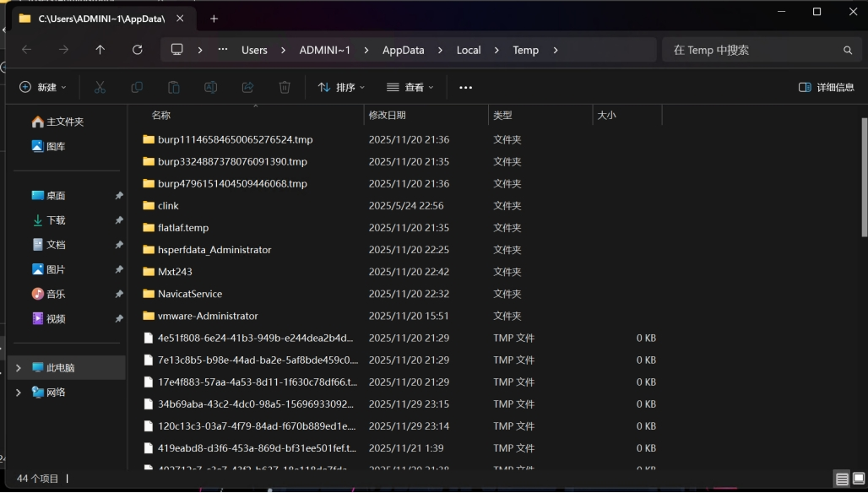Viewport: 868px width, 493px height.
Task: Open ADMINI~1 from the breadcrumb path
Action: coord(325,50)
